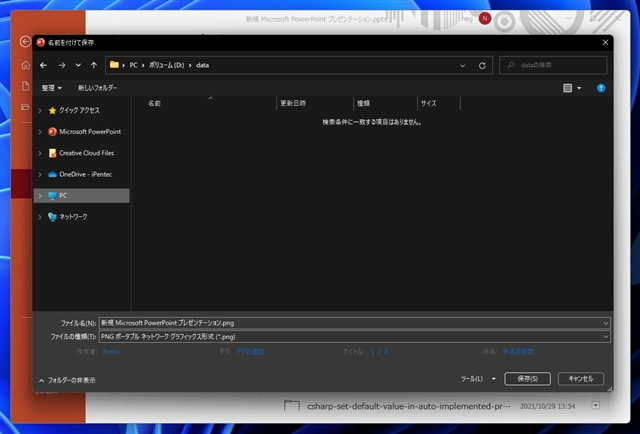Edit the title value 1 2 3

[379, 352]
